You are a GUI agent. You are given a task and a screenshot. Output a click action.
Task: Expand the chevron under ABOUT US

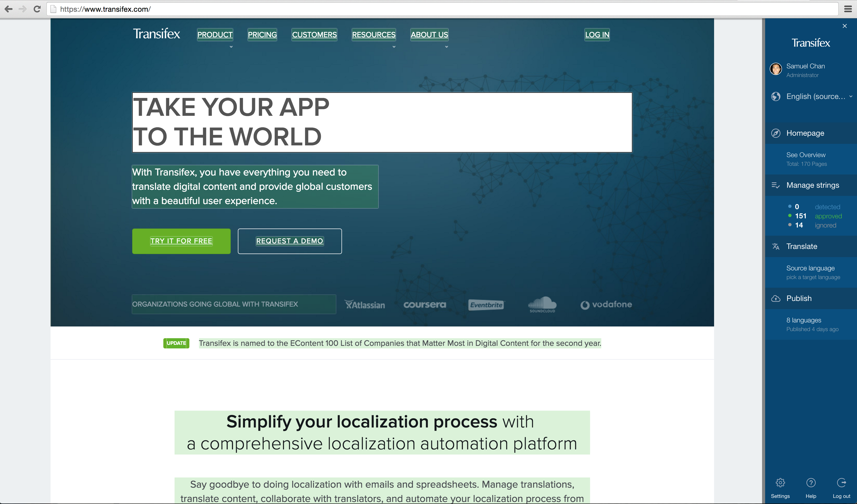click(x=446, y=47)
